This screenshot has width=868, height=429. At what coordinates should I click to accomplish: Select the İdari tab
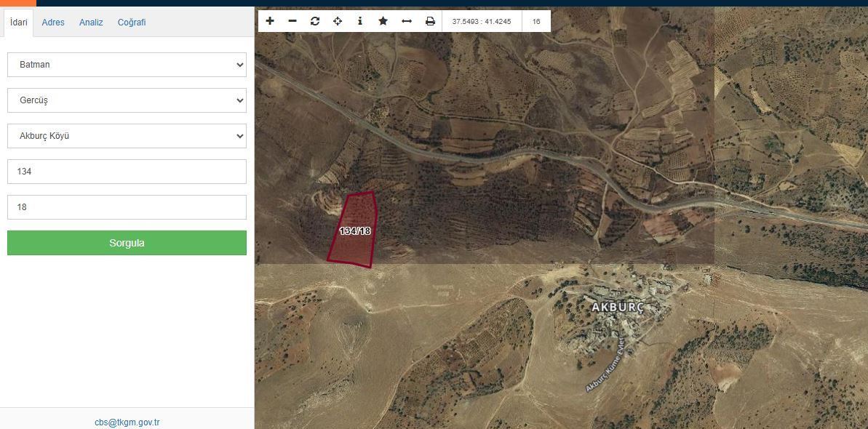click(19, 23)
